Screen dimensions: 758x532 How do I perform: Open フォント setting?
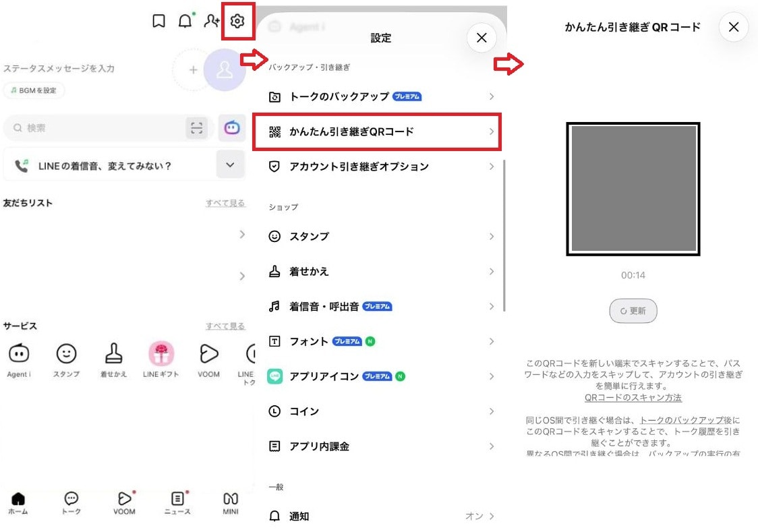[381, 341]
